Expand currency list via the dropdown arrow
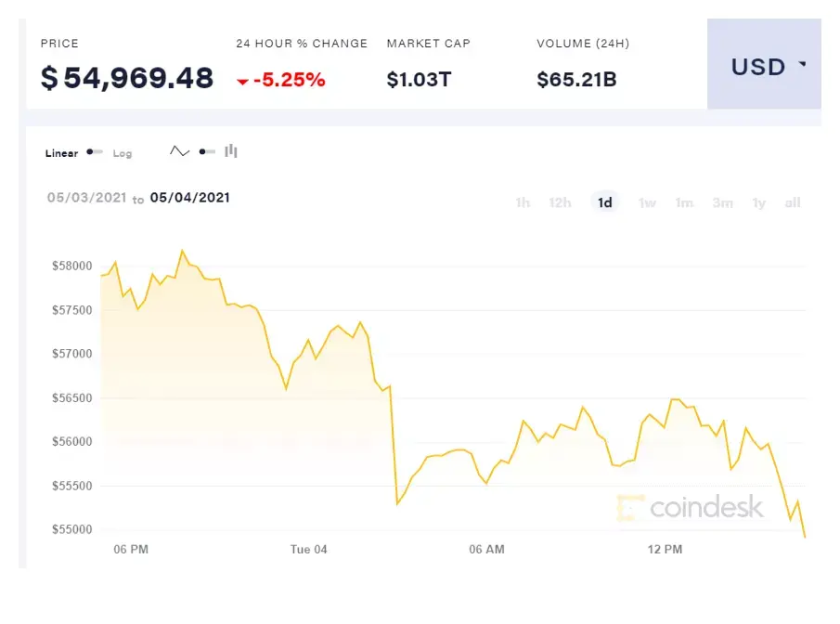The height and width of the screenshot is (624, 840). click(802, 64)
